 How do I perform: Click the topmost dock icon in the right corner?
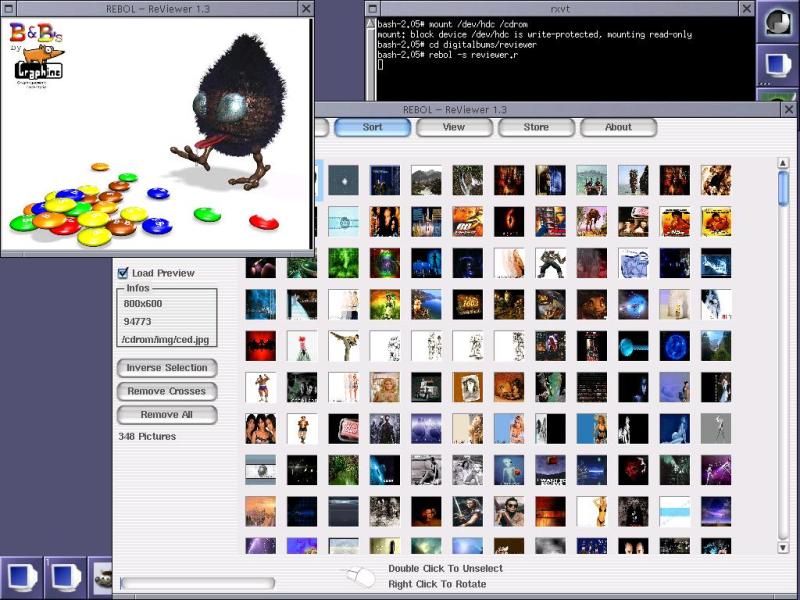click(x=778, y=22)
